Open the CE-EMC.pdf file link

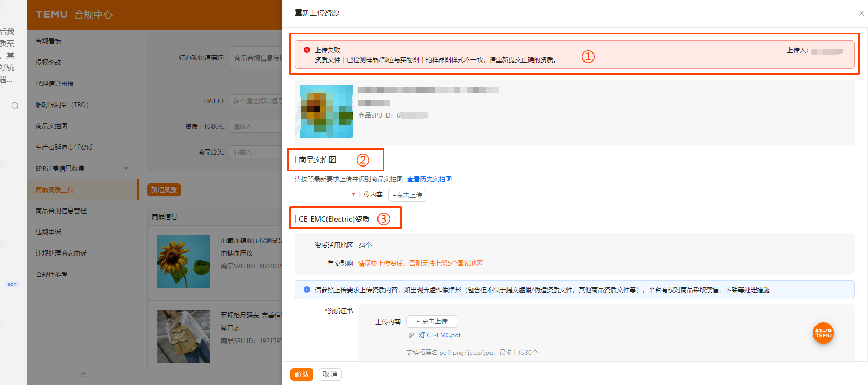pyautogui.click(x=440, y=335)
